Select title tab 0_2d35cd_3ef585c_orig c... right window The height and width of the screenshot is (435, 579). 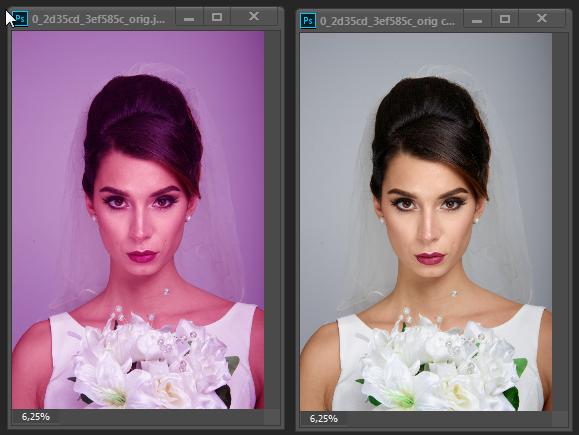point(387,21)
